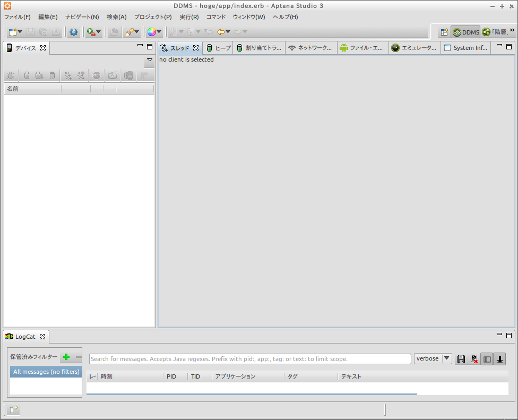518x420 pixels.
Task: Switch to the System Inf... tab
Action: point(466,48)
